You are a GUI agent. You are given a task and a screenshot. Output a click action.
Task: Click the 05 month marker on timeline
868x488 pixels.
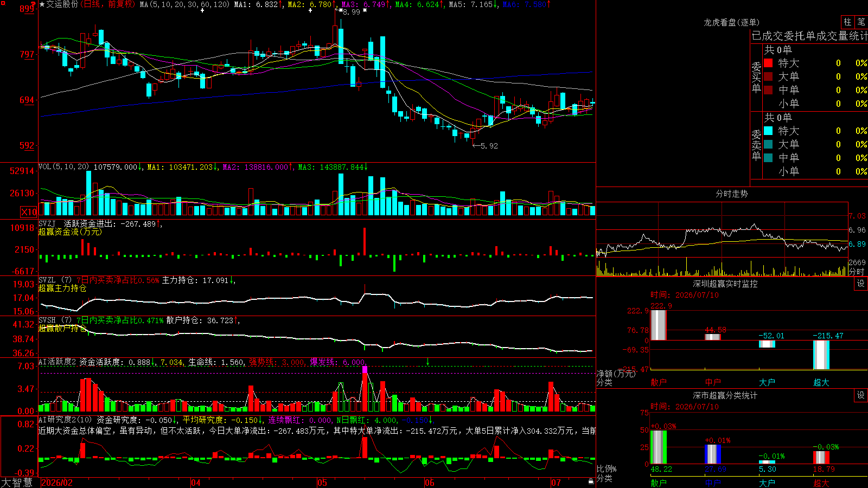[322, 483]
